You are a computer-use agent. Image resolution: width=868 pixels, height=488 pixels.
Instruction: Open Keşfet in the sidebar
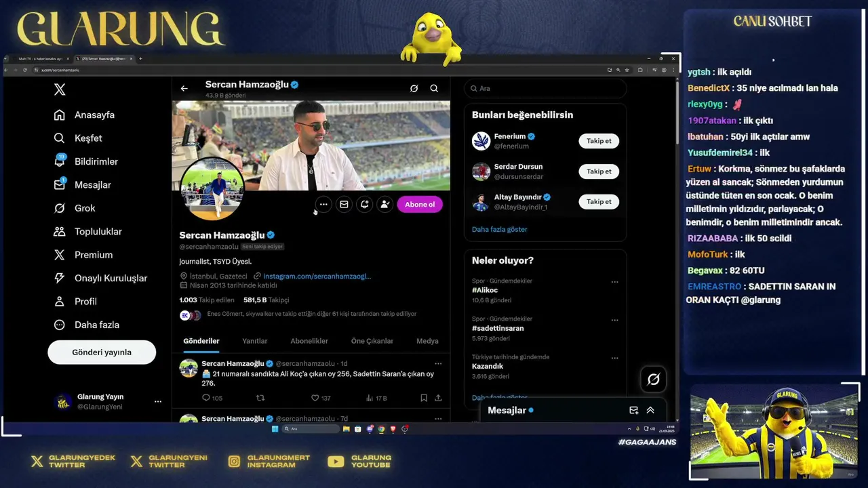(x=78, y=138)
